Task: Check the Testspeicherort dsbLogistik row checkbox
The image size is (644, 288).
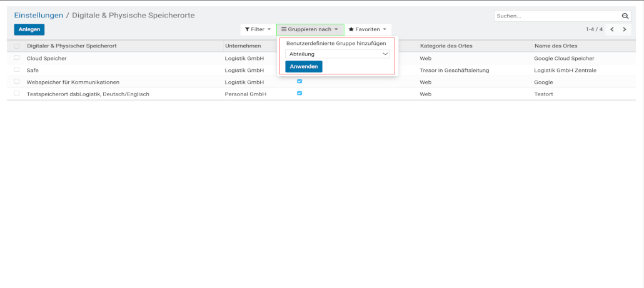Action: (x=17, y=94)
